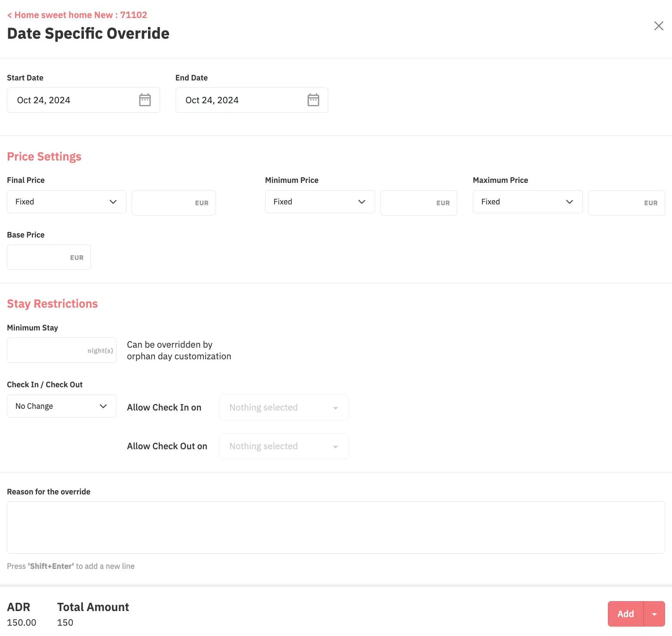Select the Total Amount value 150

[65, 623]
